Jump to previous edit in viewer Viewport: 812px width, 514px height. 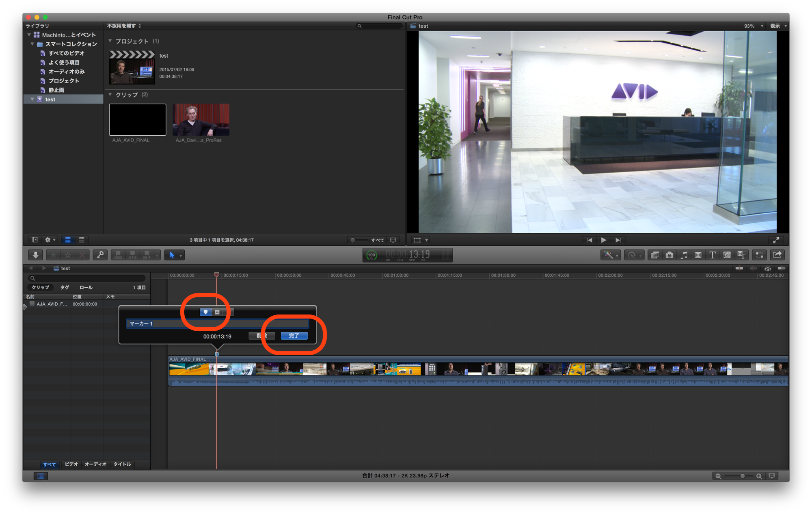(x=590, y=240)
